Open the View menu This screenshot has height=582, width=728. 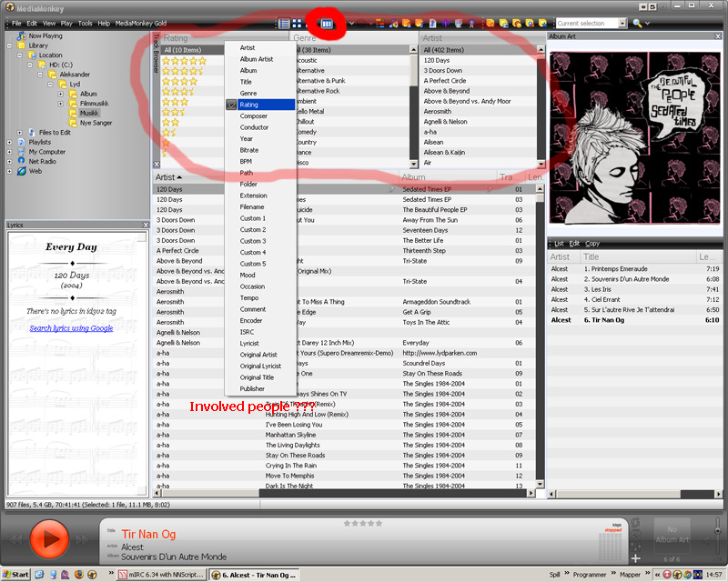pos(49,24)
